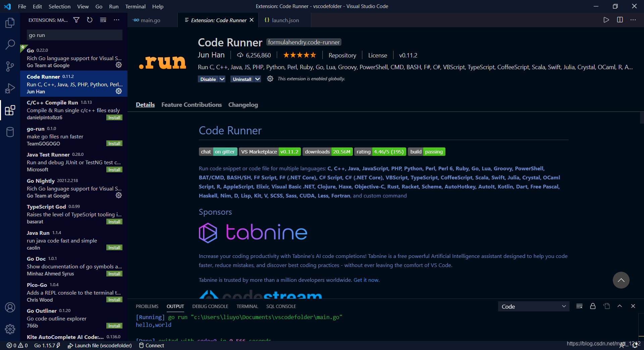Viewport: 644px width, 350px height.
Task: Open manage gear for Go extension
Action: (119, 65)
